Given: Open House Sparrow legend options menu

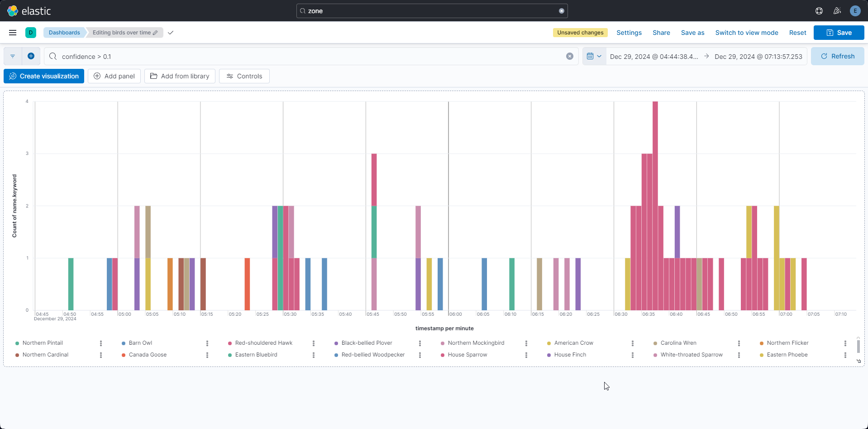Looking at the screenshot, I should [x=526, y=355].
